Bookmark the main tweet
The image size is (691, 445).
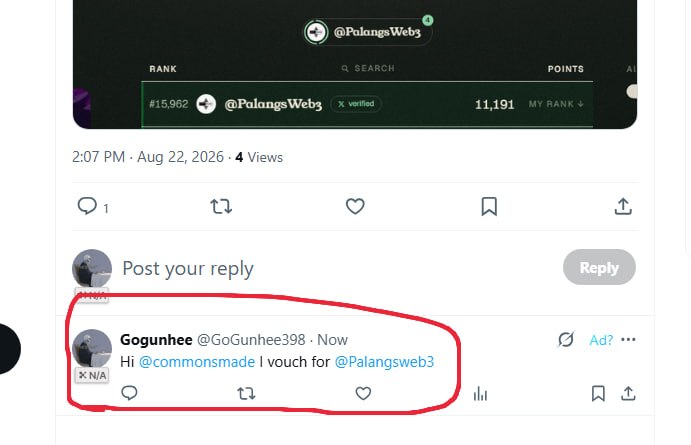coord(489,206)
